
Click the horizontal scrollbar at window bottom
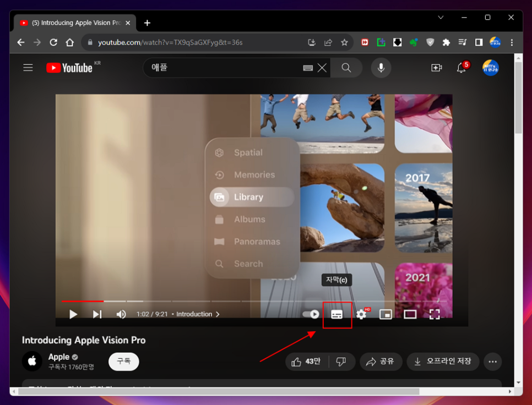pyautogui.click(x=219, y=391)
